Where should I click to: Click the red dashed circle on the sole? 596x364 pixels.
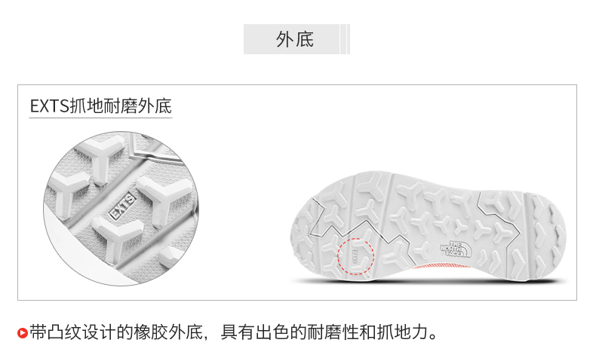356,256
